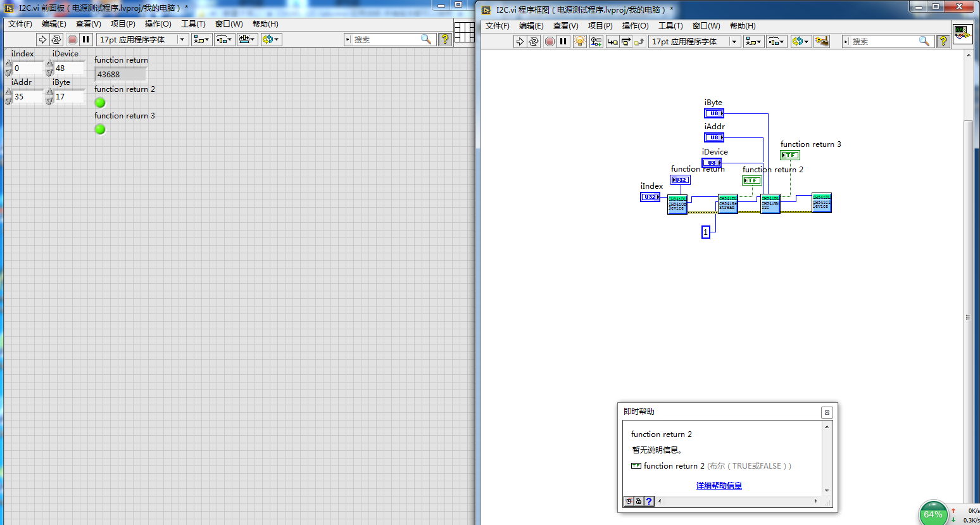
Task: Click the connector pane grid icon
Action: coord(464,32)
